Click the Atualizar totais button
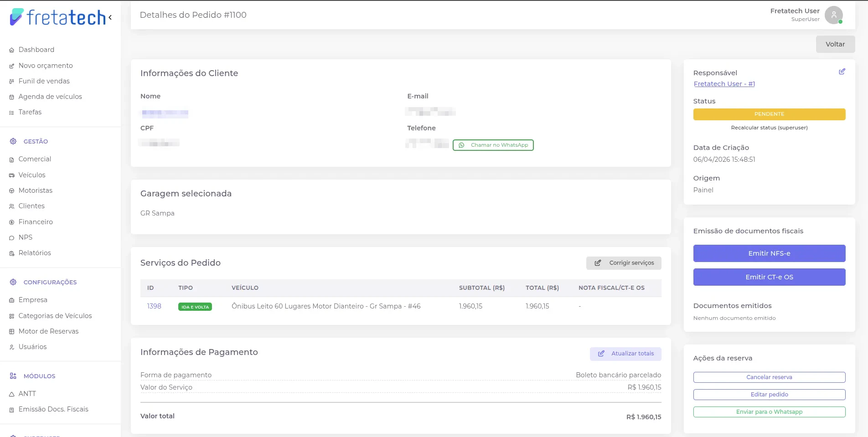Viewport: 868px width, 437px height. [x=625, y=354]
